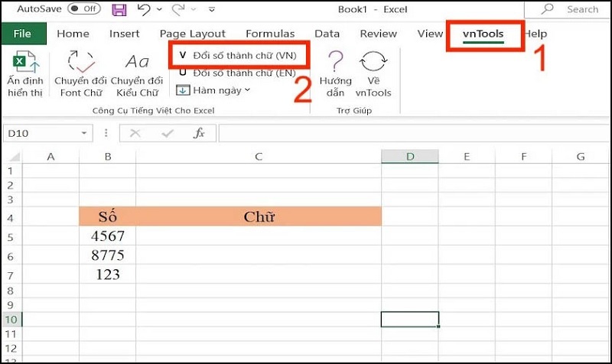Switch to the vnTools tab
This screenshot has width=612, height=364.
tap(483, 34)
